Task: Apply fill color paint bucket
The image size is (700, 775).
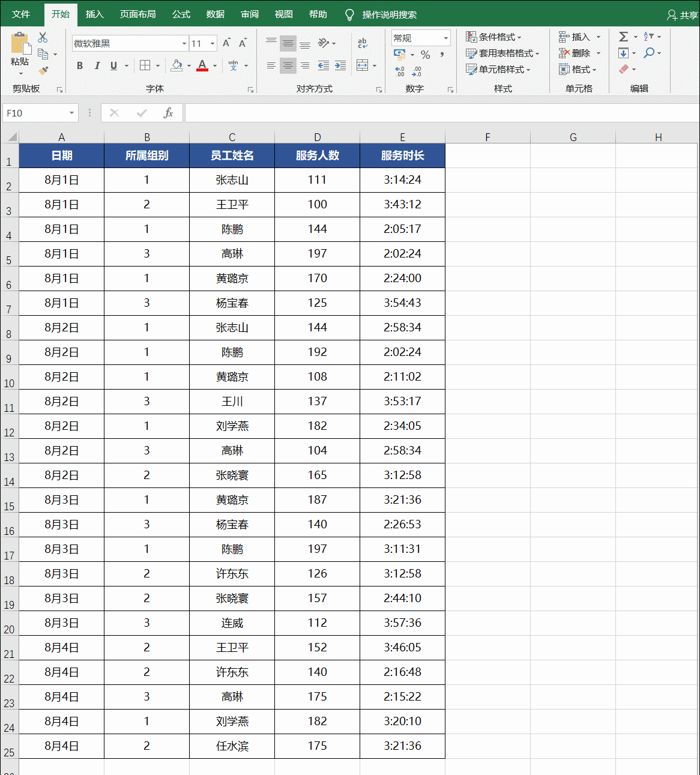Action: click(x=177, y=65)
